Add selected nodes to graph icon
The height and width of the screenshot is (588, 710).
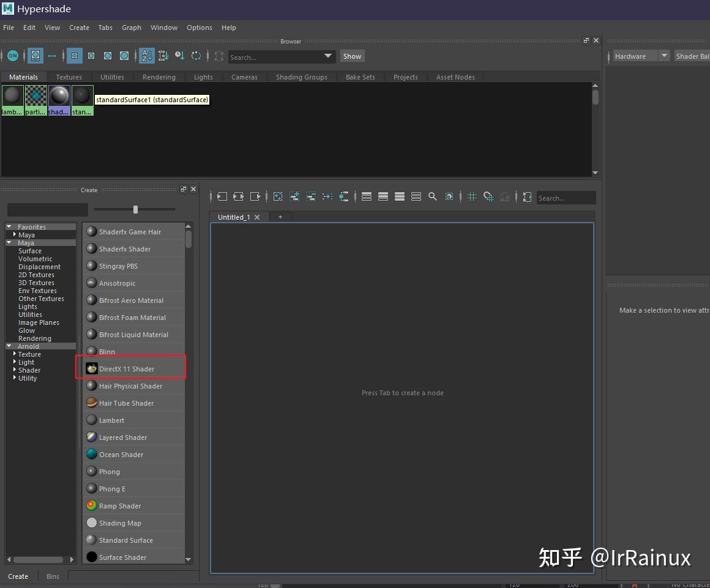click(294, 196)
